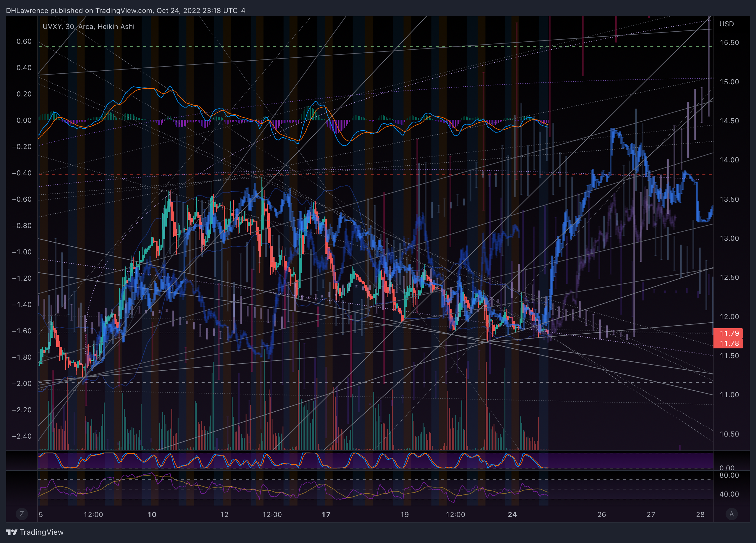Click the date label 28 on the time axis
Screen dimensions: 756x543
point(700,514)
